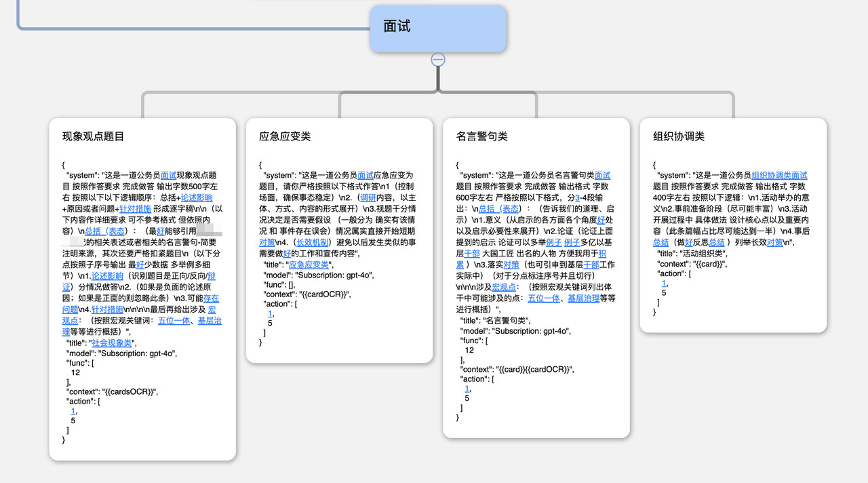This screenshot has height=483, width=868.
Task: Click the 应急应变类 link in title field
Action: coord(308,265)
